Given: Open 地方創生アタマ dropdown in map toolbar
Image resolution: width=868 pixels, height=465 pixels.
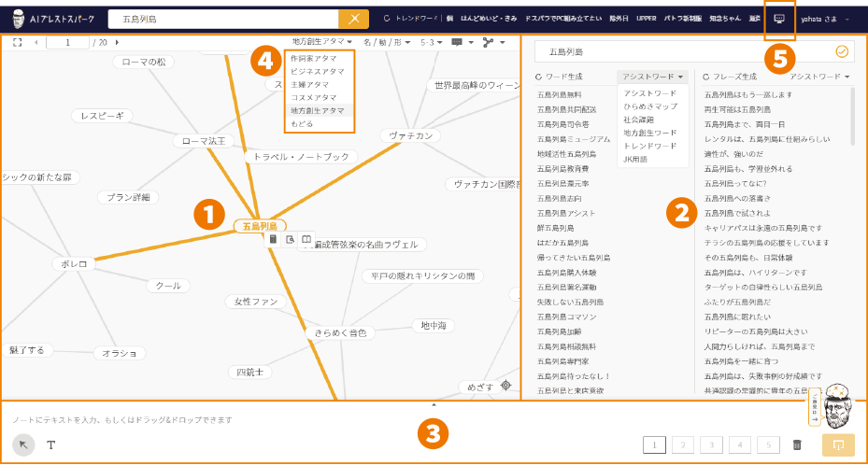Looking at the screenshot, I should tap(322, 42).
